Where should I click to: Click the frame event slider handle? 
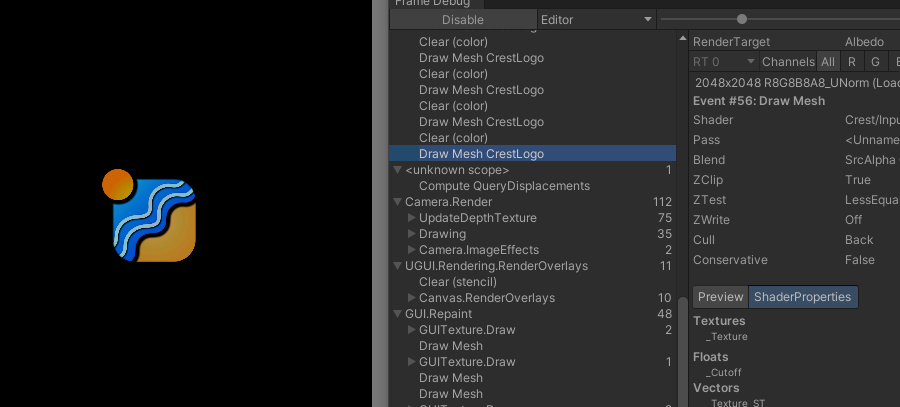(x=742, y=20)
